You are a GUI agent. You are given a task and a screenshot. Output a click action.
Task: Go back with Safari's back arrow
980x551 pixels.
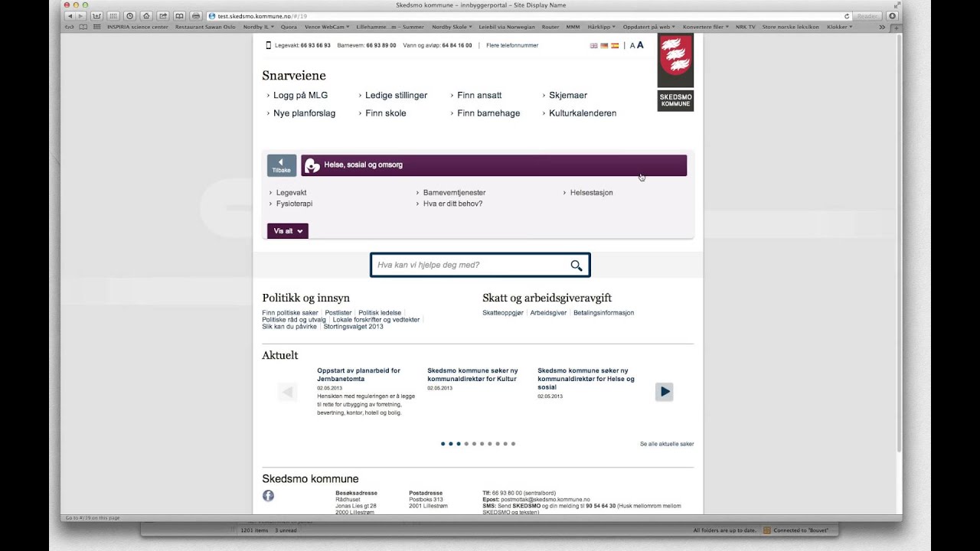coord(70,15)
